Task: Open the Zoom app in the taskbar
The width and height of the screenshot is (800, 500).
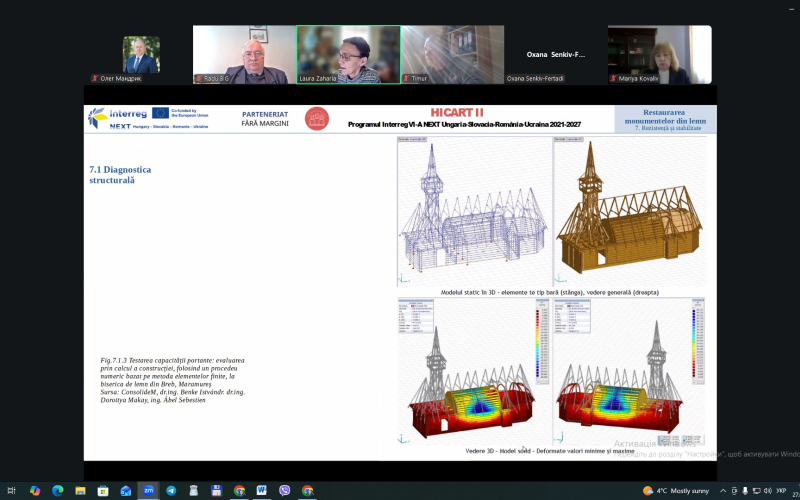Action: (148, 490)
